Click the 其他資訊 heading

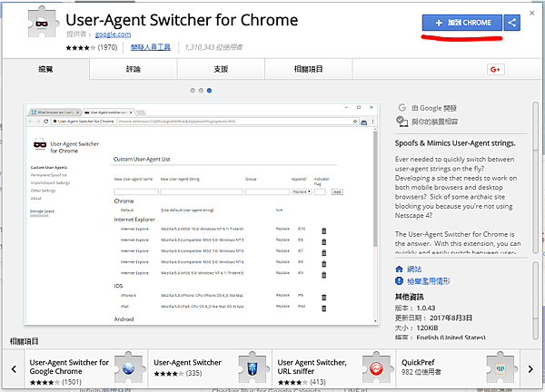click(409, 297)
